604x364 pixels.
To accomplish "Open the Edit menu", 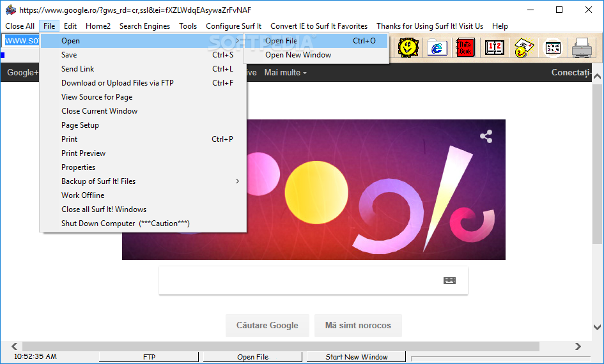I will point(70,26).
